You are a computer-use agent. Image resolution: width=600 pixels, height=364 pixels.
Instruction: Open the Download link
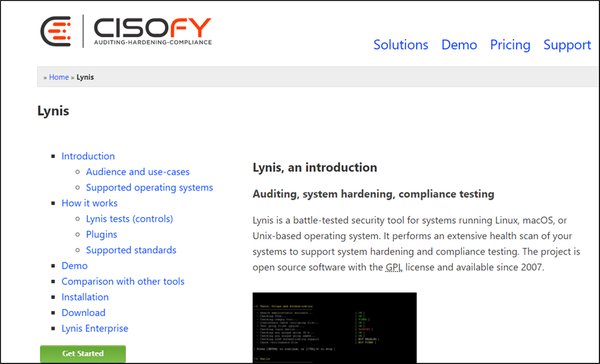coord(83,313)
